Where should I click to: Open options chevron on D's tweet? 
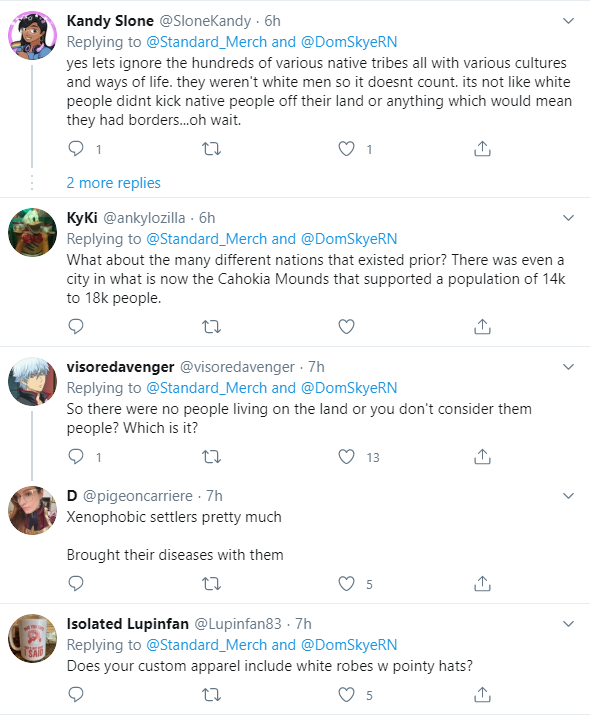click(x=568, y=496)
